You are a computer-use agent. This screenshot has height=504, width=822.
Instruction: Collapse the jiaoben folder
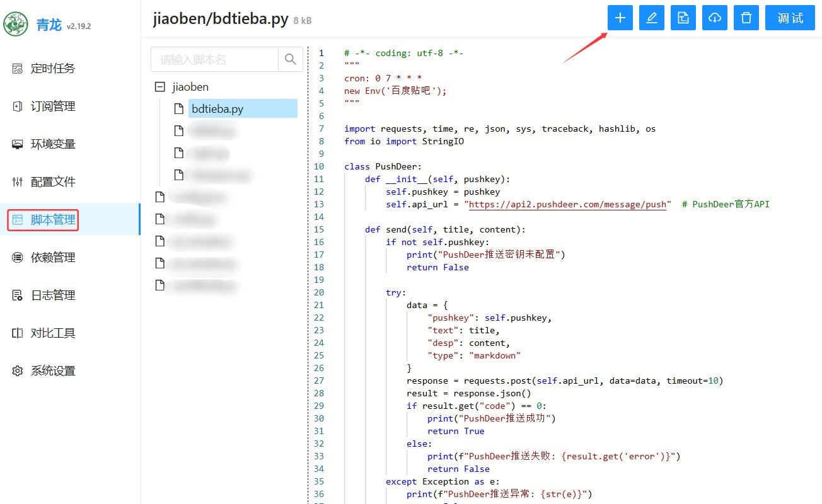pos(159,87)
